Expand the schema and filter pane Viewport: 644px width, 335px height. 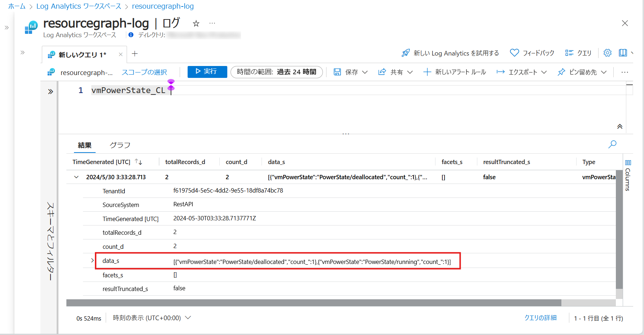pos(51,92)
